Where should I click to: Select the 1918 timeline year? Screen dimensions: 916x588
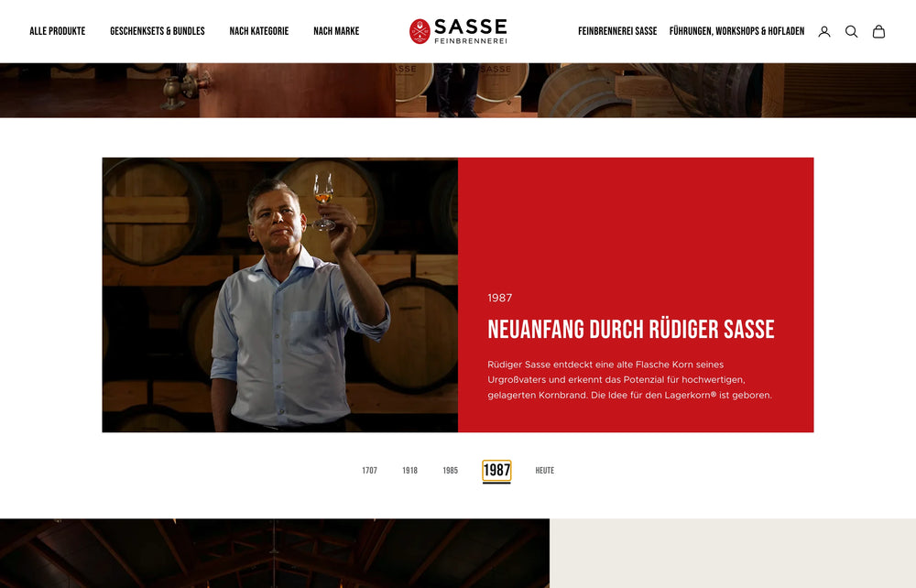409,471
